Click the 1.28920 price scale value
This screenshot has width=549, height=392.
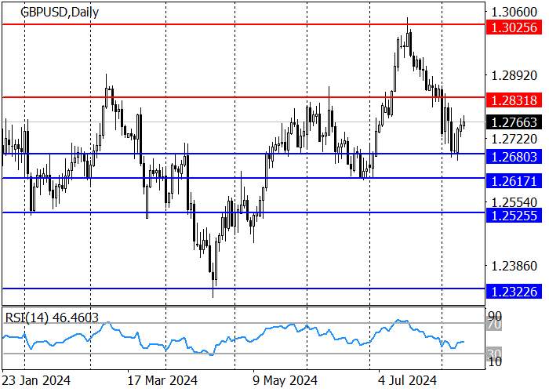tap(514, 75)
